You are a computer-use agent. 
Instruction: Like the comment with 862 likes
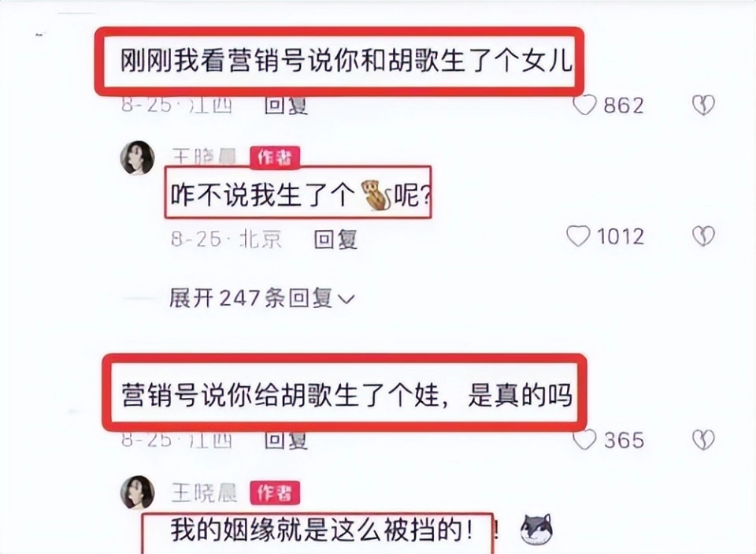coord(585,105)
